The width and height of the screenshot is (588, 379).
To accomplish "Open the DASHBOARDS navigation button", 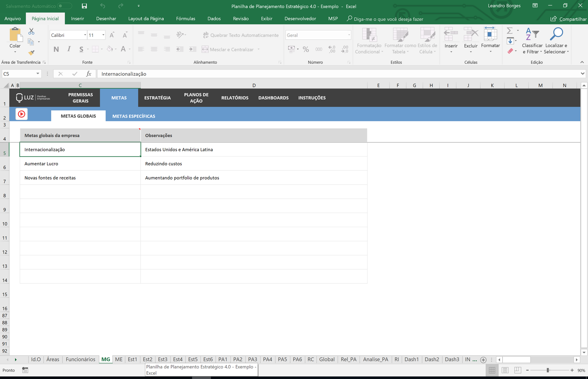I will (273, 98).
